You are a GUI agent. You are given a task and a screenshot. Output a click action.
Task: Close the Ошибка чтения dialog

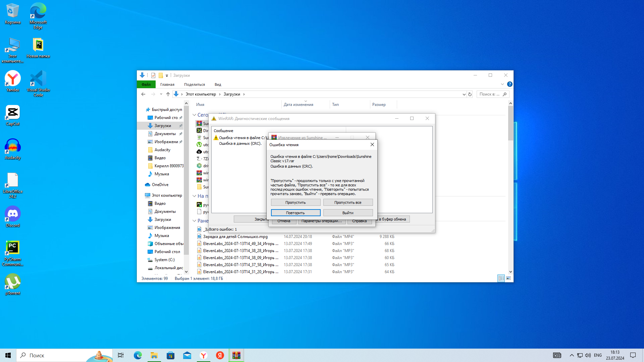point(372,144)
